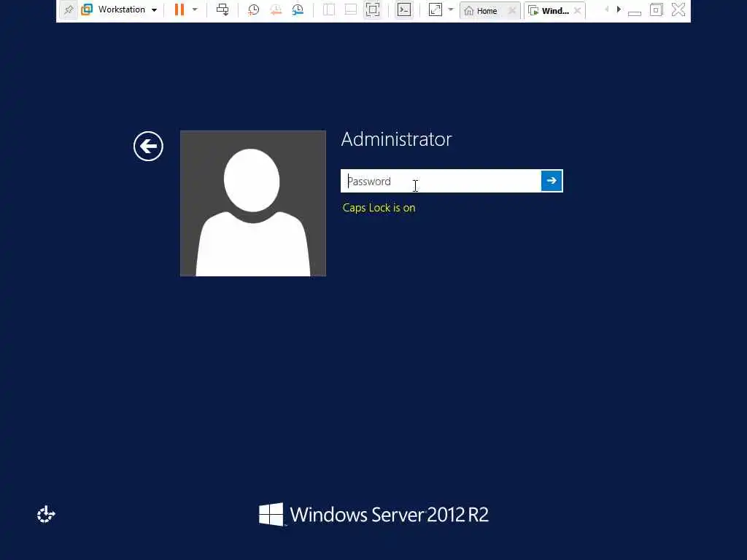Show or hide the library sidebar
Image resolution: width=747 pixels, height=560 pixels.
coord(329,9)
